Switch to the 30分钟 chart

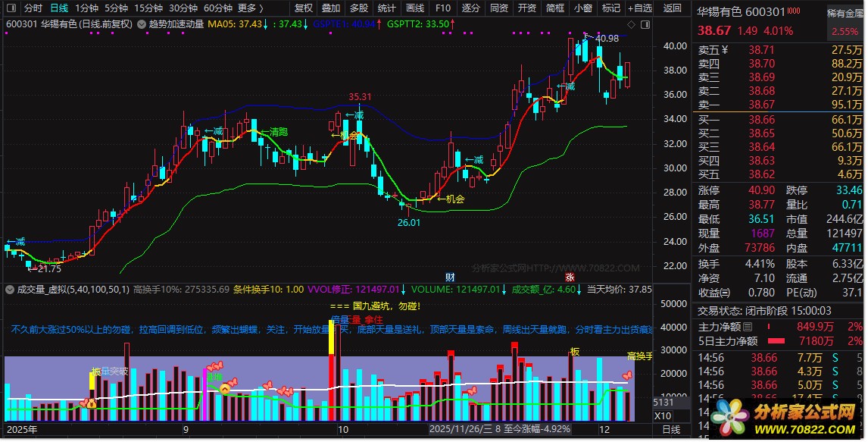183,8
